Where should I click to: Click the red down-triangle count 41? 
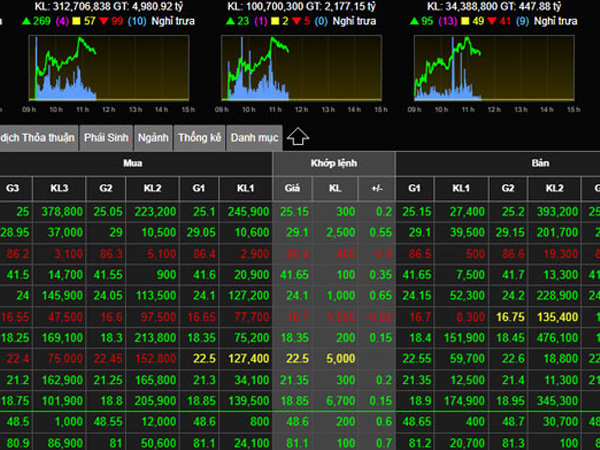point(499,21)
